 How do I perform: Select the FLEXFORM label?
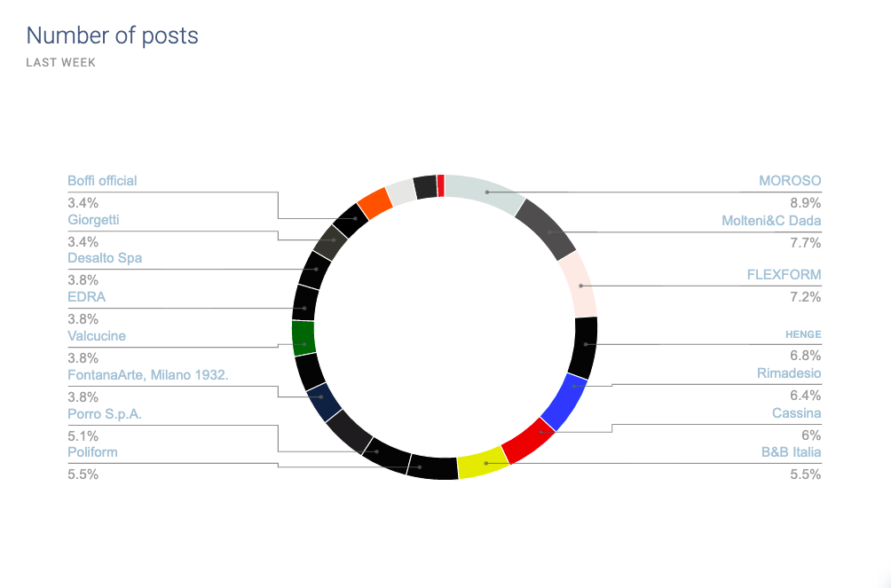pyautogui.click(x=784, y=274)
